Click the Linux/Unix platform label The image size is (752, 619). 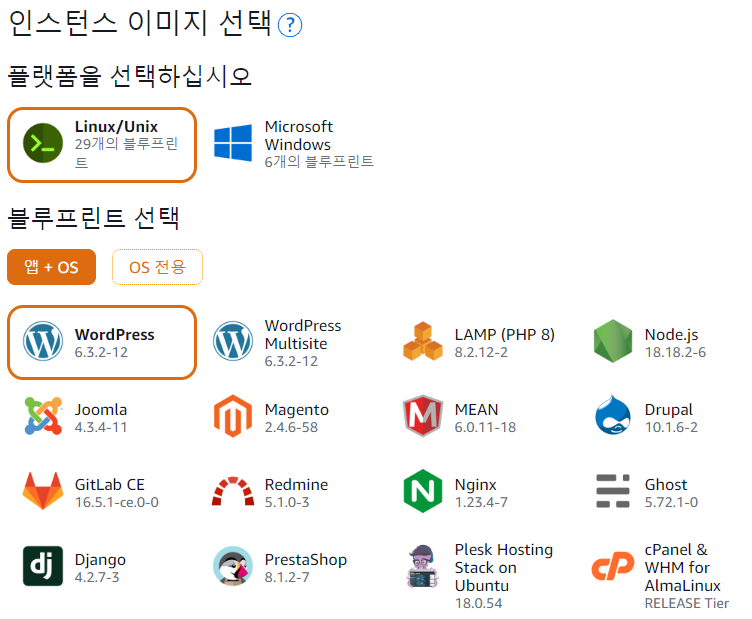point(116,127)
